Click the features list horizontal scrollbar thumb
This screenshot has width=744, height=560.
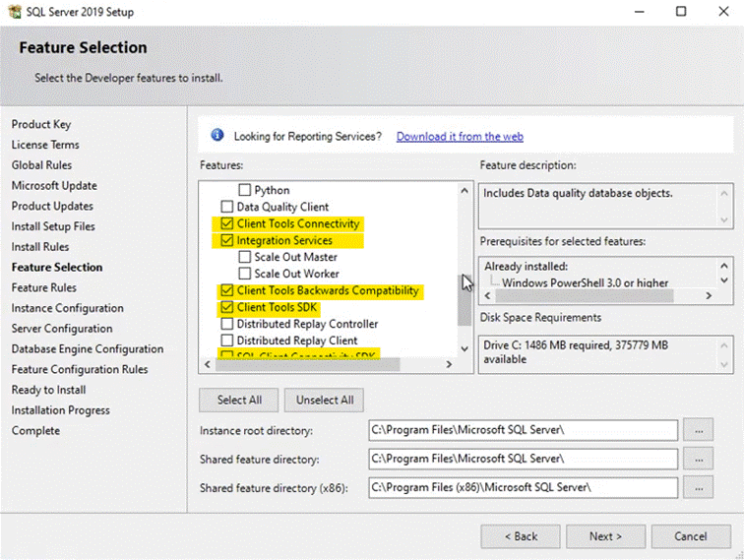click(307, 364)
